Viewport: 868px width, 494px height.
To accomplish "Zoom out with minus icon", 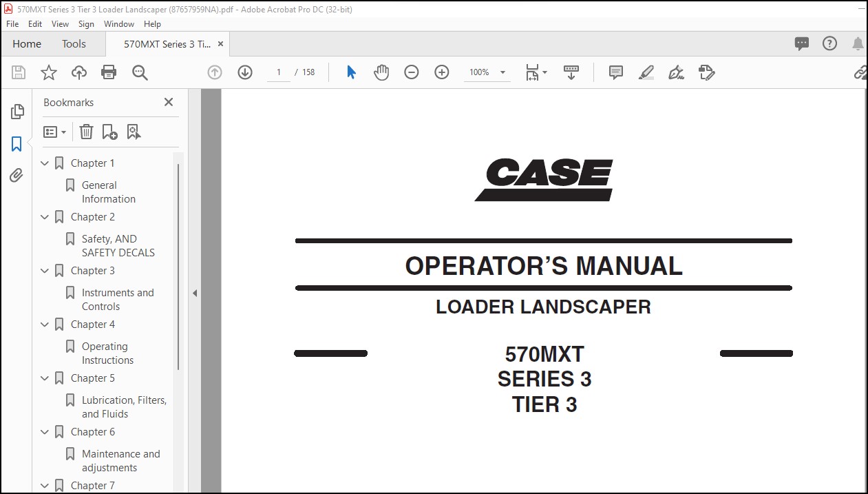I will (412, 72).
